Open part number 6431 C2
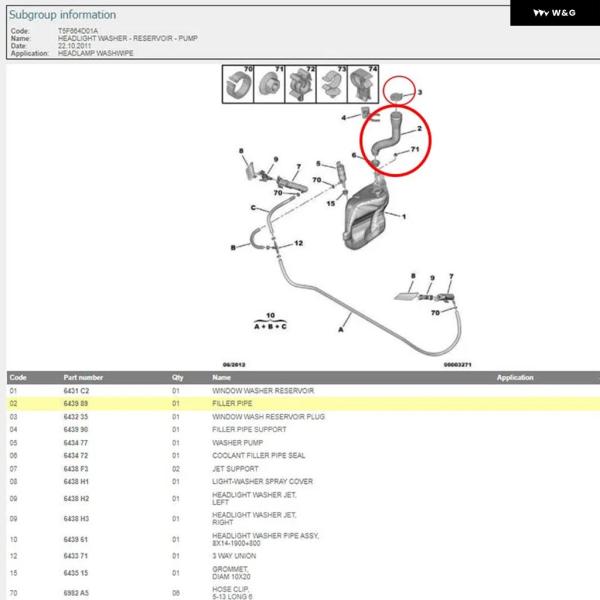The image size is (600, 600). (76, 390)
